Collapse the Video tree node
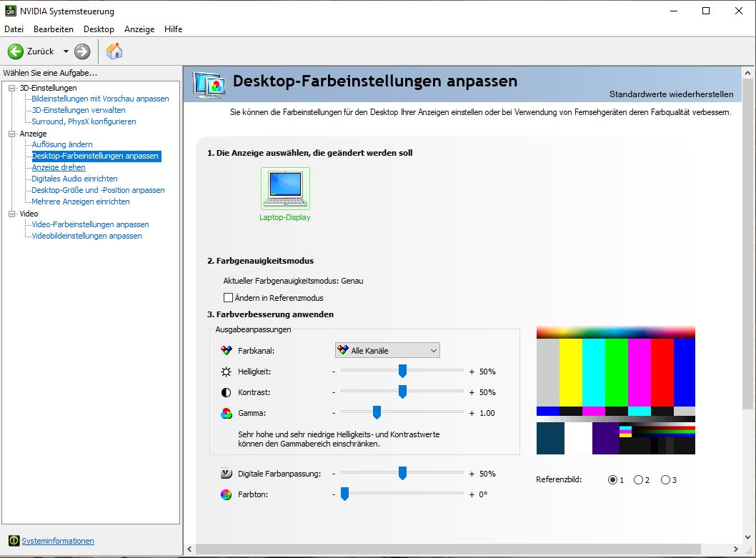The width and height of the screenshot is (756, 558). 11,214
